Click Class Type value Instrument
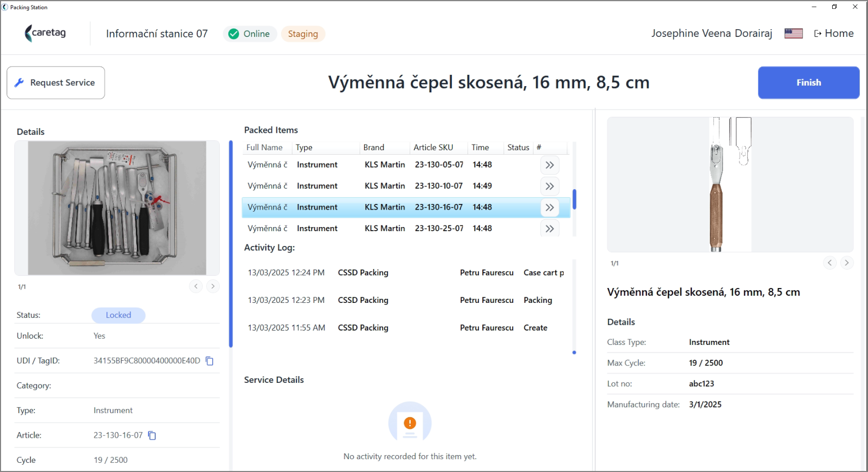This screenshot has height=472, width=868. tap(709, 342)
